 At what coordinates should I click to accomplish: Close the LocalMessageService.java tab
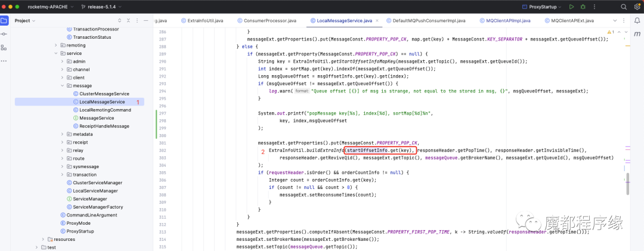pyautogui.click(x=377, y=20)
